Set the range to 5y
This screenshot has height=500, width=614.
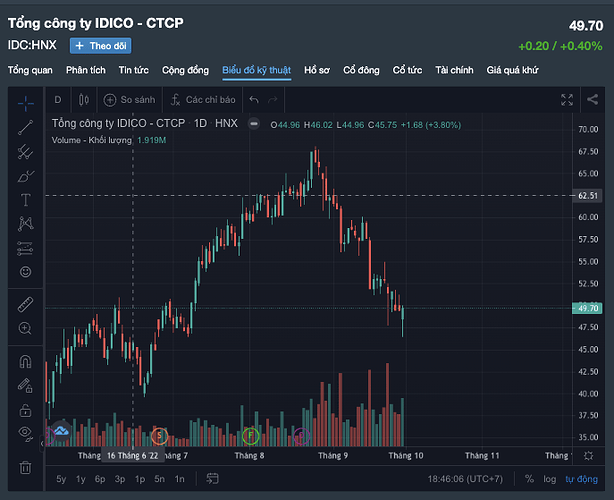(61, 479)
